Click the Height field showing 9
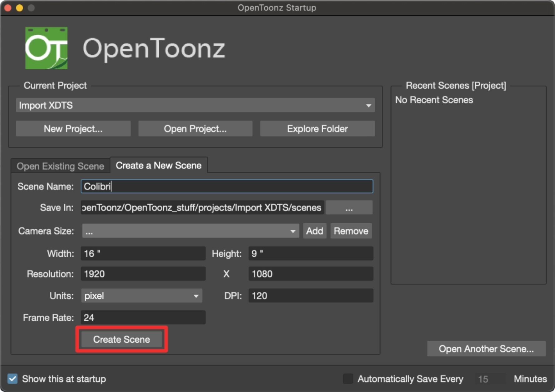 pyautogui.click(x=311, y=253)
